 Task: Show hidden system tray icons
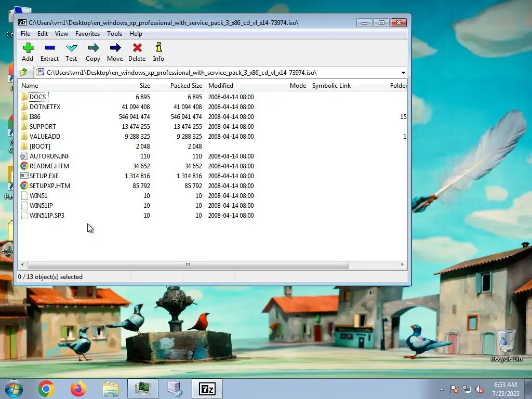coord(442,389)
